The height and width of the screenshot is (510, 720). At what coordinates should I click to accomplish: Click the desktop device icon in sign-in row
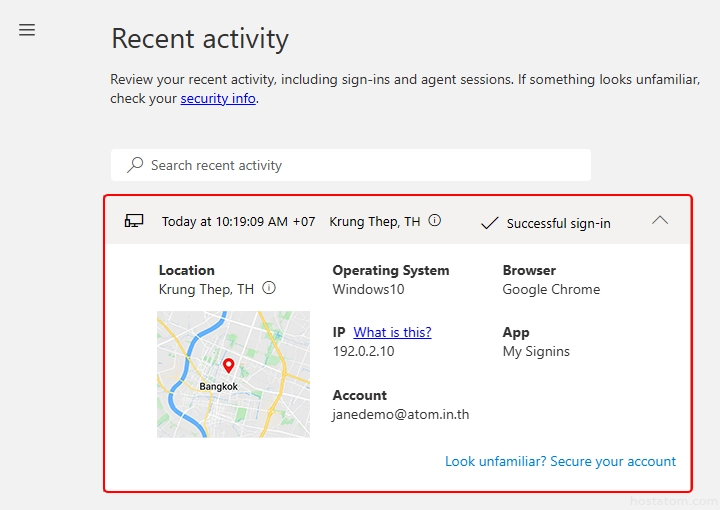tap(134, 221)
